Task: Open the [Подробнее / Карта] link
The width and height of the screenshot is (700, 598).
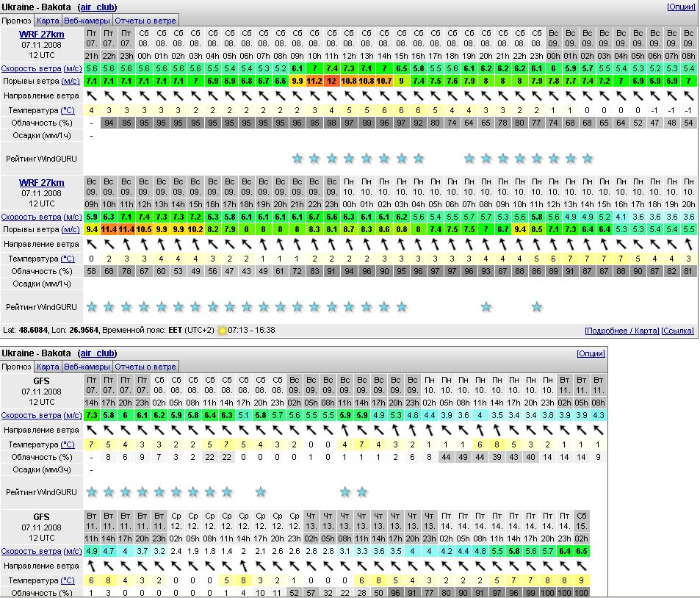Action: point(621,331)
